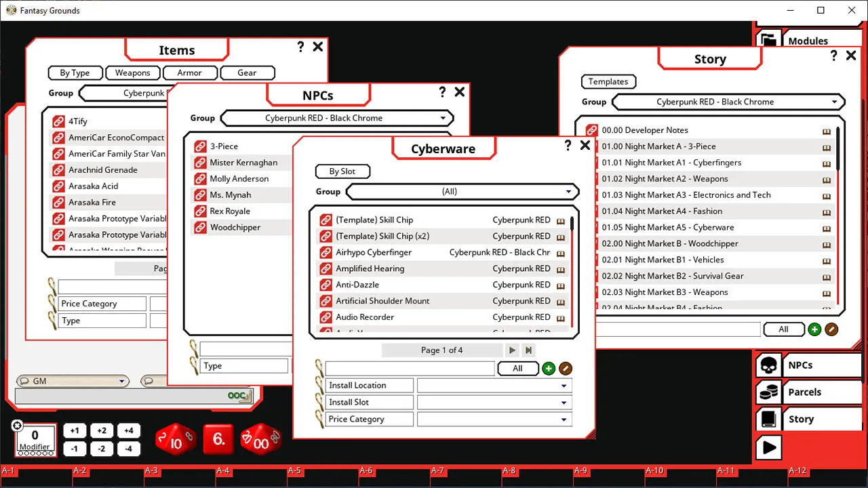Click the Modules folder sidebar icon
The height and width of the screenshot is (488, 868).
tap(768, 39)
